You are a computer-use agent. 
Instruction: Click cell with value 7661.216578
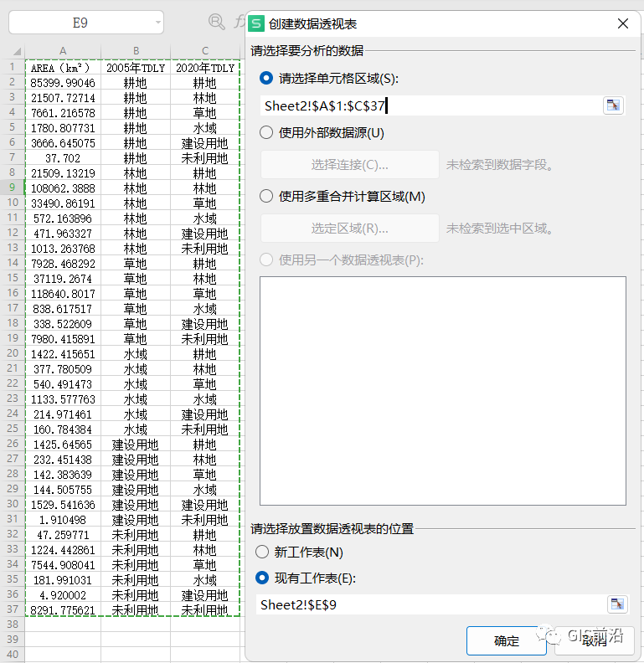[x=63, y=113]
